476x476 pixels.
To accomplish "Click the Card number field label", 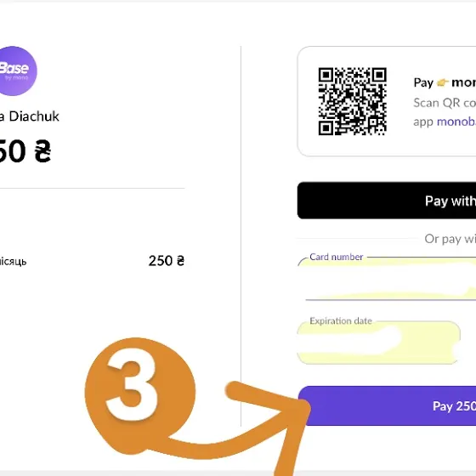I will click(337, 257).
